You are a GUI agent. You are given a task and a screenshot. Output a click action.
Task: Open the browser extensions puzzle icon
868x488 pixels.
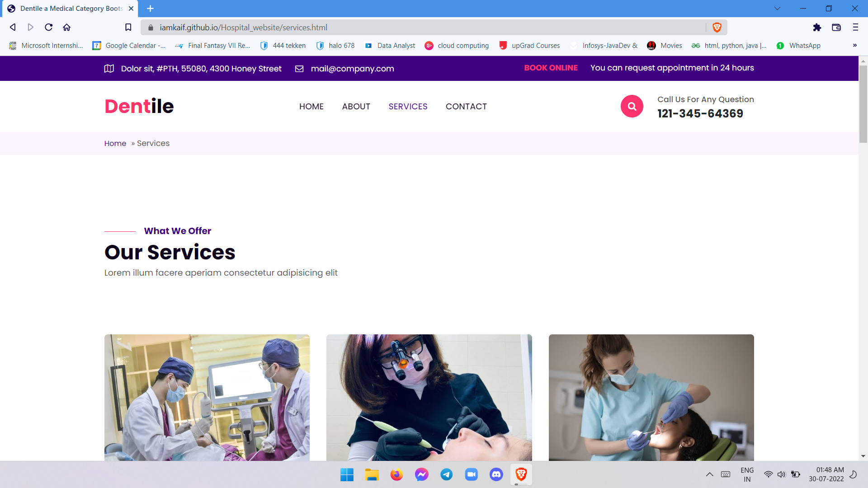click(817, 27)
